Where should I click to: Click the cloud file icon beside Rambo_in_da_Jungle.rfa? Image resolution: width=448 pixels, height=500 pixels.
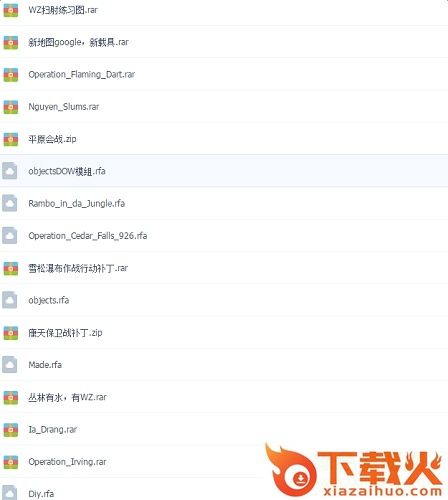[10, 203]
